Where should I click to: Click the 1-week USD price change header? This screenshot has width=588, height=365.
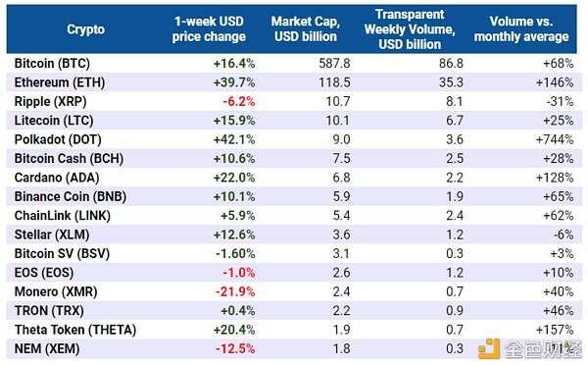209,28
